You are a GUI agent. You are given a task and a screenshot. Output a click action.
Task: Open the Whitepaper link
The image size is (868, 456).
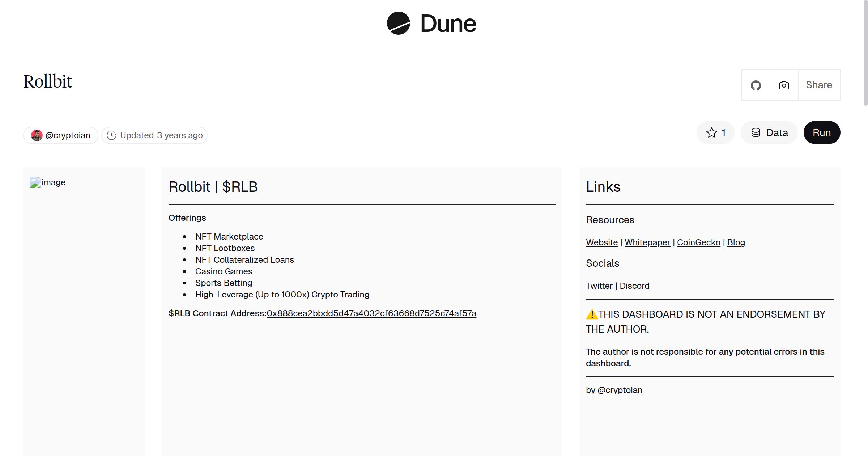[x=647, y=242]
